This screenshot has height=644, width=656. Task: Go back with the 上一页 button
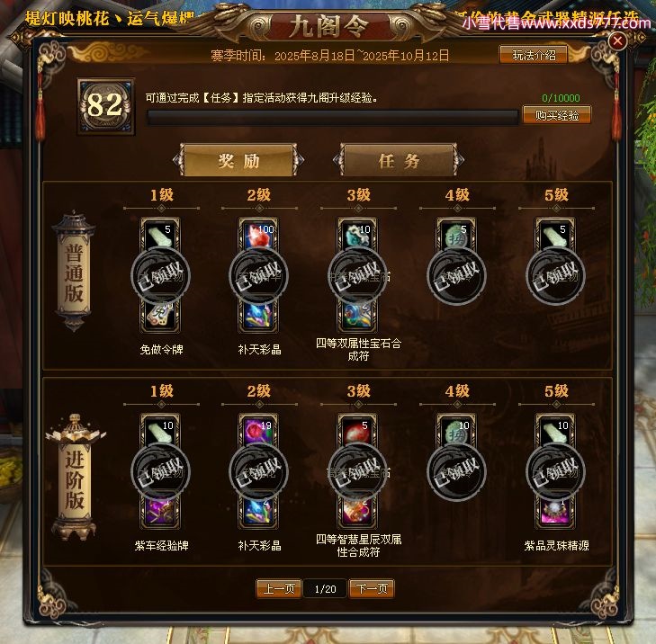279,589
